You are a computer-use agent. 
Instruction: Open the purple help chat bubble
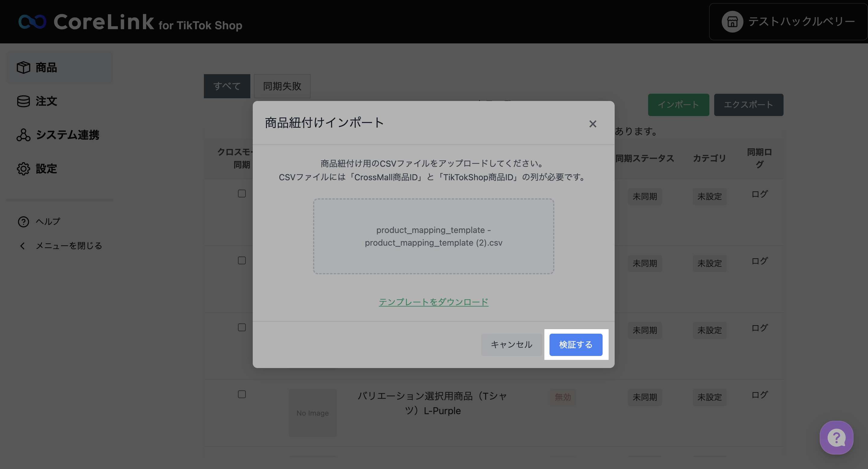point(836,437)
